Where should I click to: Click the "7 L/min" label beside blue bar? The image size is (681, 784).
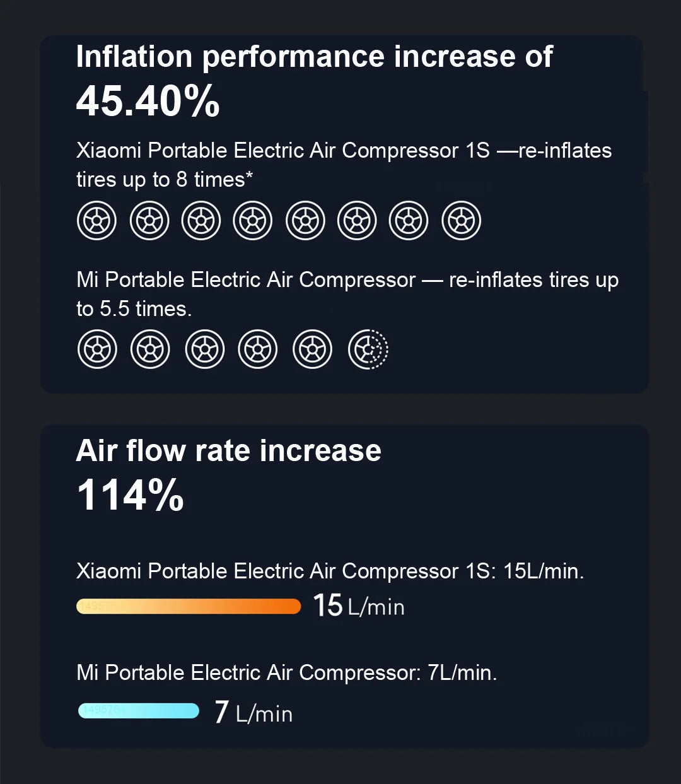pos(253,713)
